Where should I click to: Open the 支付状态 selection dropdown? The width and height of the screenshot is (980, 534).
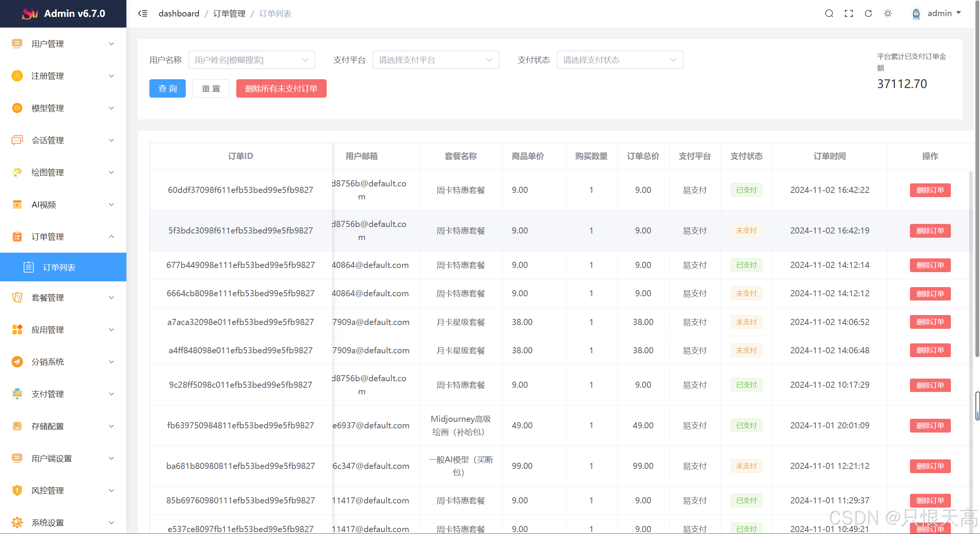coord(620,60)
